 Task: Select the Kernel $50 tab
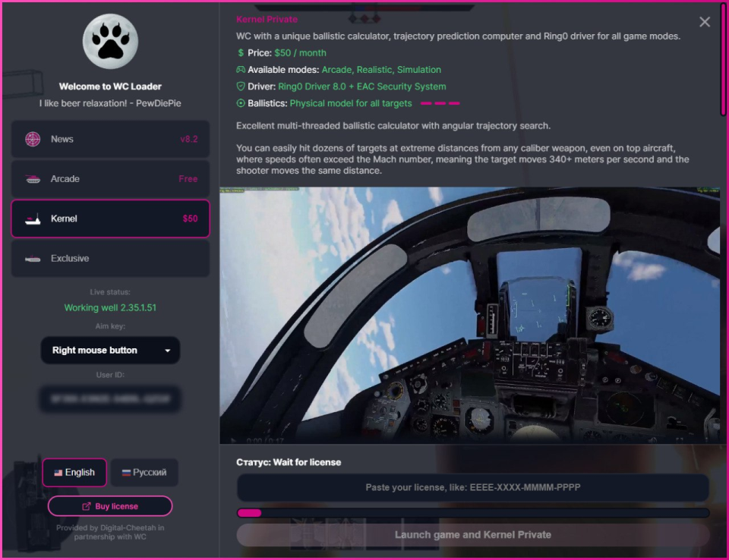110,219
